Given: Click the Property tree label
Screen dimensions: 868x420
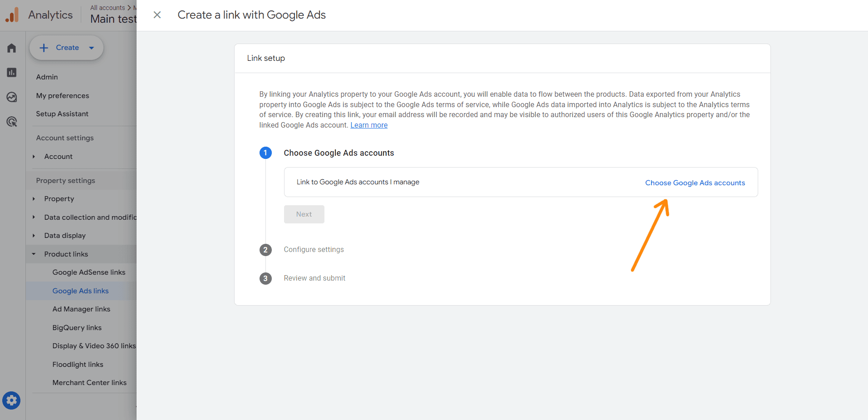Looking at the screenshot, I should (x=59, y=199).
